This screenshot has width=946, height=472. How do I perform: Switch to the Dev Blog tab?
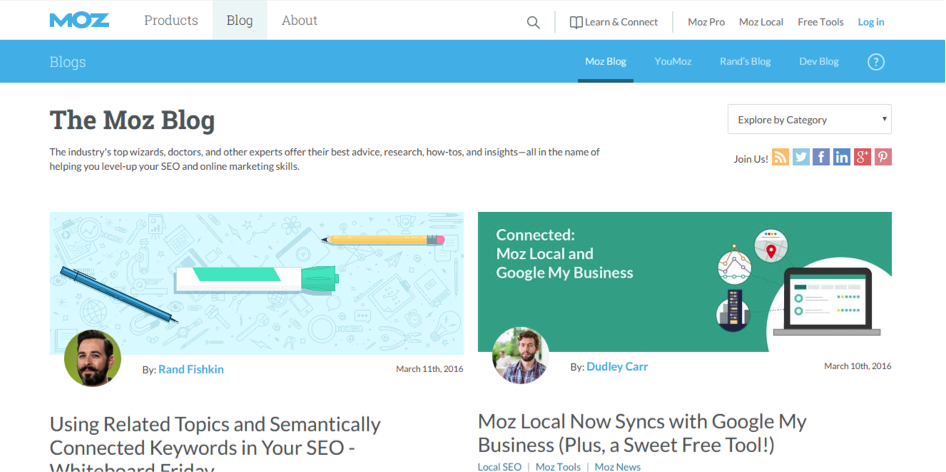click(819, 62)
